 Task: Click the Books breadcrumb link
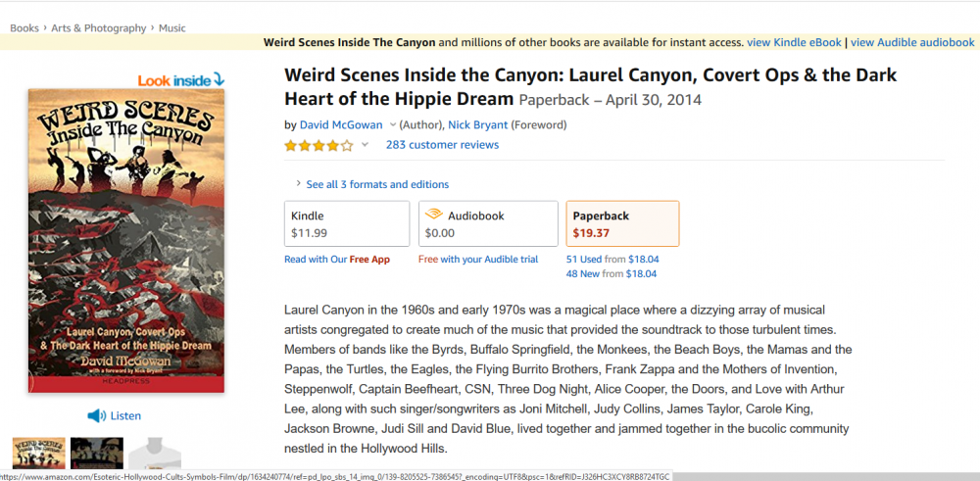pos(24,28)
